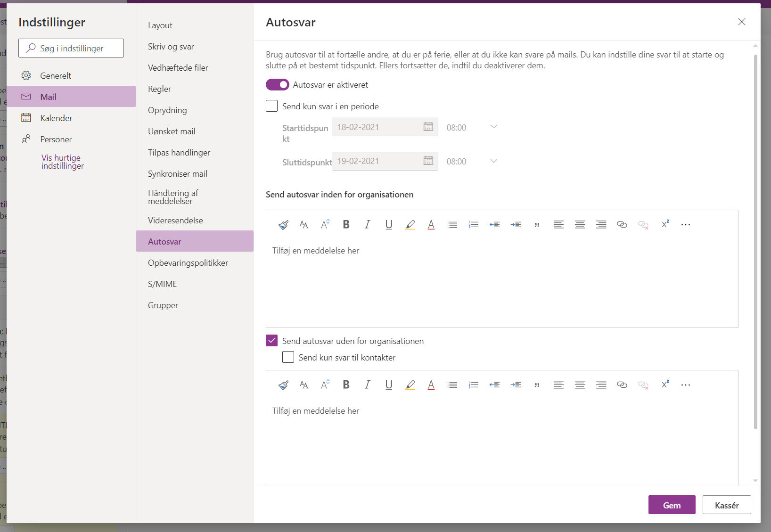Open Skriv og svar settings
This screenshot has height=532, width=771.
(x=195, y=47)
